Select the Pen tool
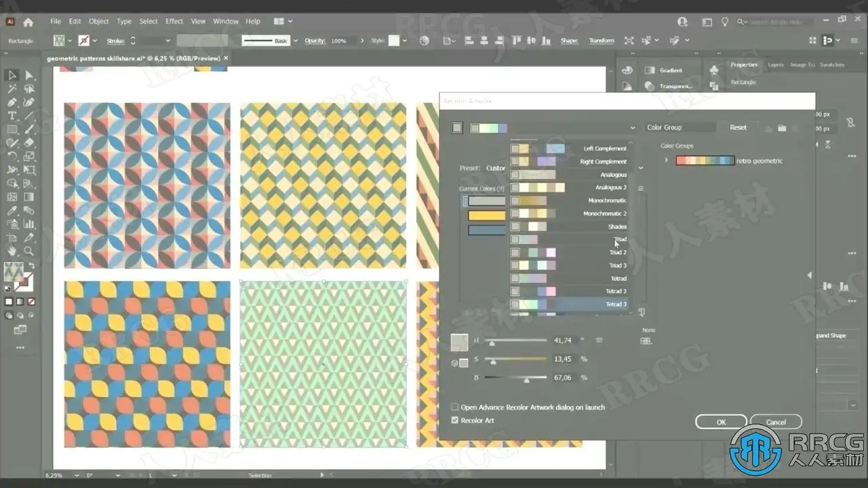 tap(12, 102)
